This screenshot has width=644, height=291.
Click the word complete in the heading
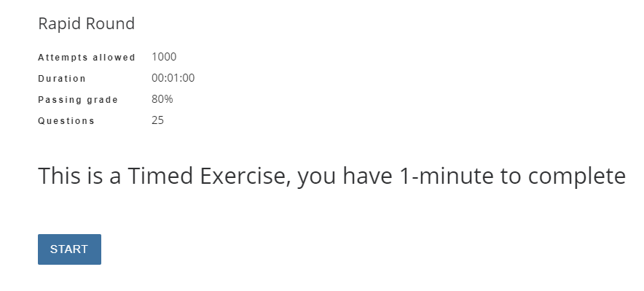pyautogui.click(x=577, y=177)
